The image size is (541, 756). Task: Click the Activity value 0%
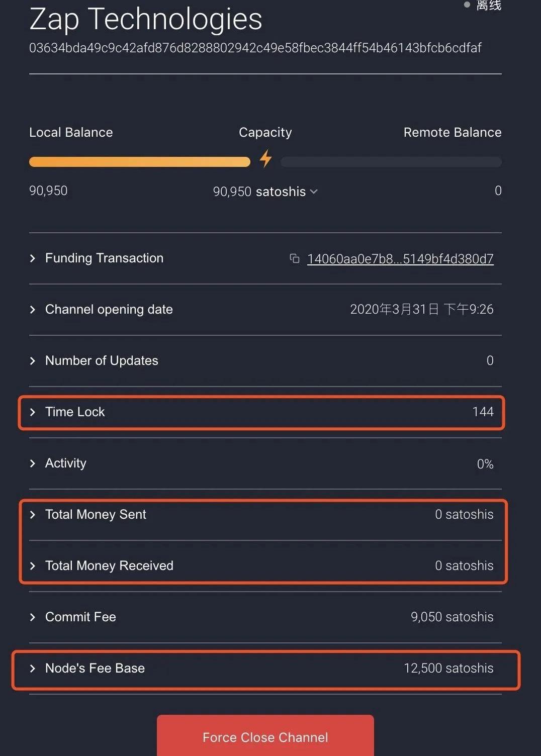tap(485, 463)
